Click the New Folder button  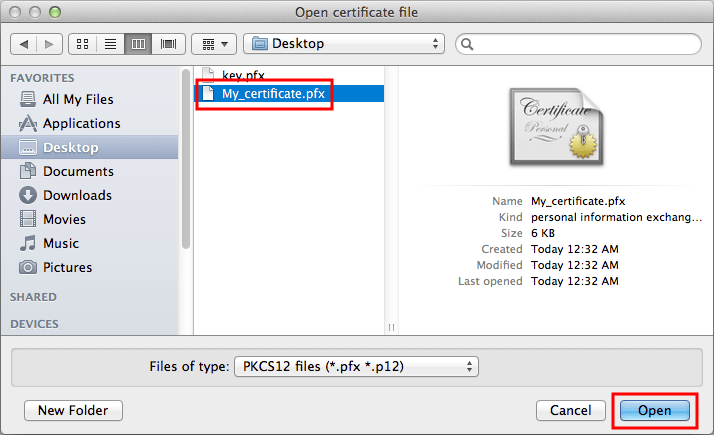73,410
